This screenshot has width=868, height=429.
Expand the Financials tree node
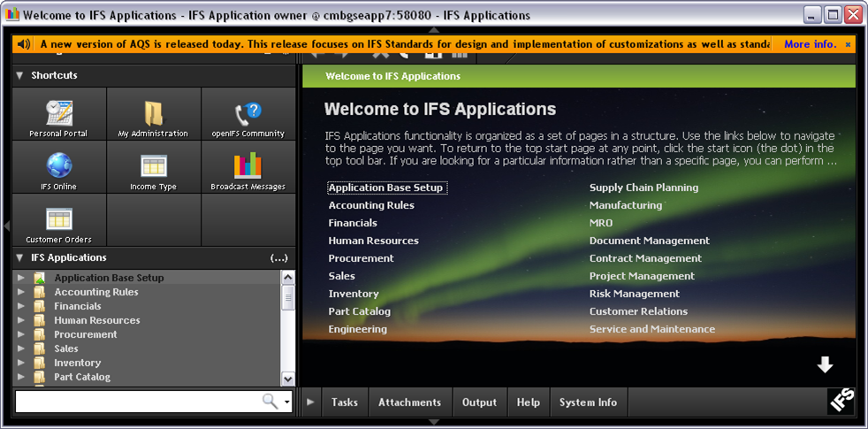point(21,306)
